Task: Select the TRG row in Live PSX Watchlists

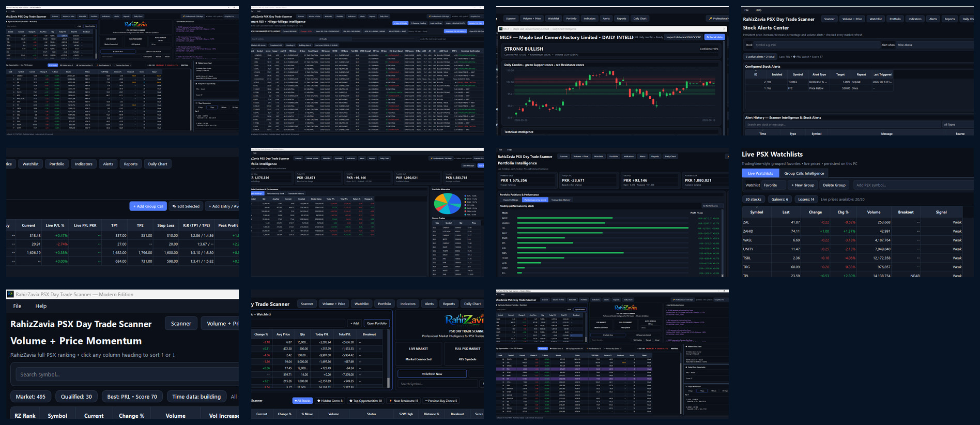Action: (x=853, y=267)
